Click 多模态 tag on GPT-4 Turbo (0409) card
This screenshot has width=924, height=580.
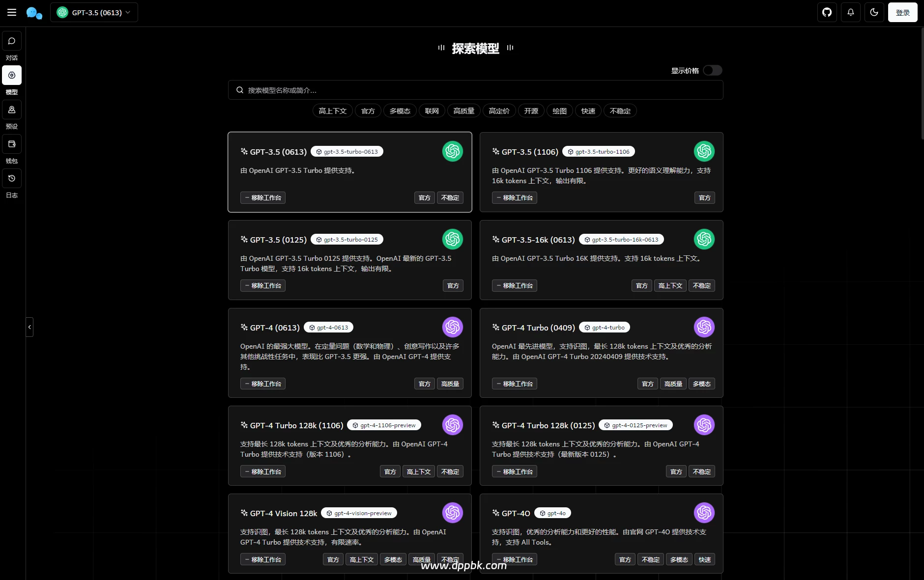coord(702,384)
